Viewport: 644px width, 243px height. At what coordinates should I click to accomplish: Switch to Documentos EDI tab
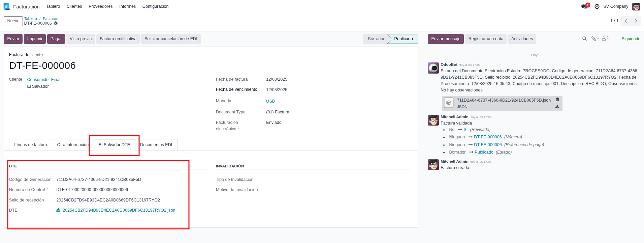[x=156, y=145]
